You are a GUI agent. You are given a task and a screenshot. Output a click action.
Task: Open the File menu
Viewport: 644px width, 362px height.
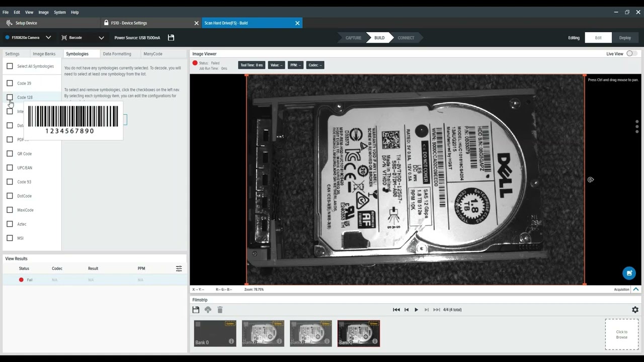coord(6,12)
